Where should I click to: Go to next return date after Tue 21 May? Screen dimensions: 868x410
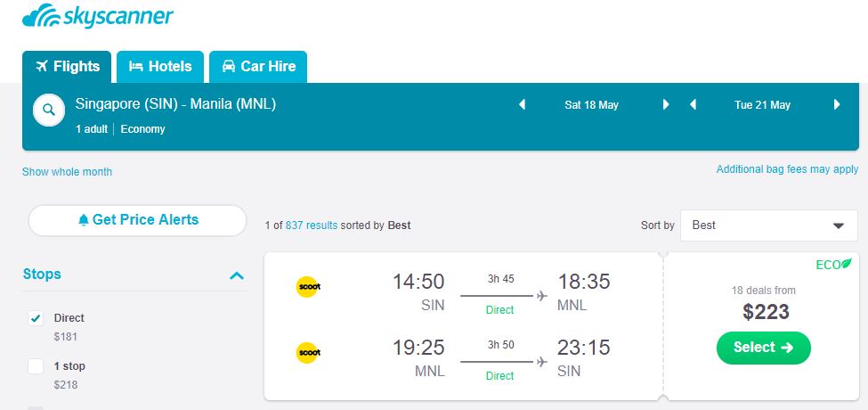click(837, 105)
